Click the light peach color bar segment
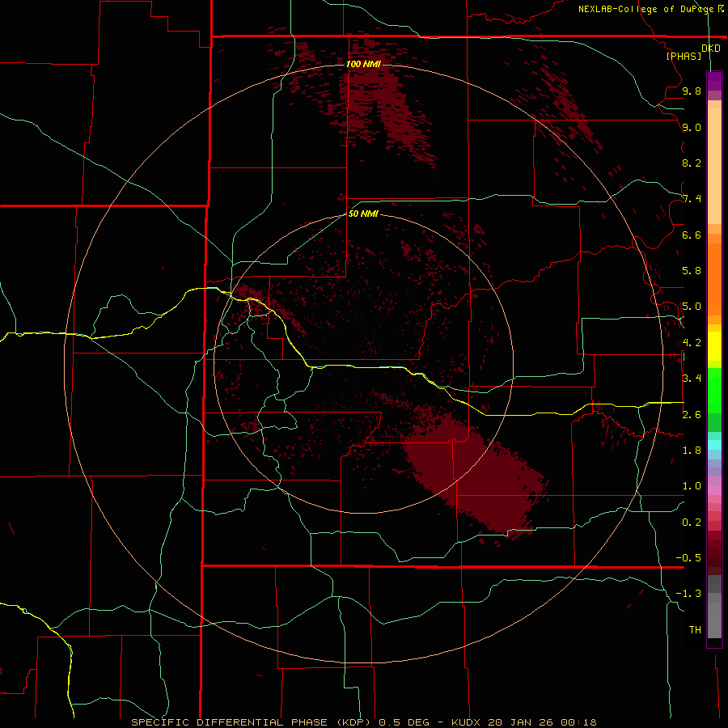The height and width of the screenshot is (728, 728). pyautogui.click(x=714, y=166)
